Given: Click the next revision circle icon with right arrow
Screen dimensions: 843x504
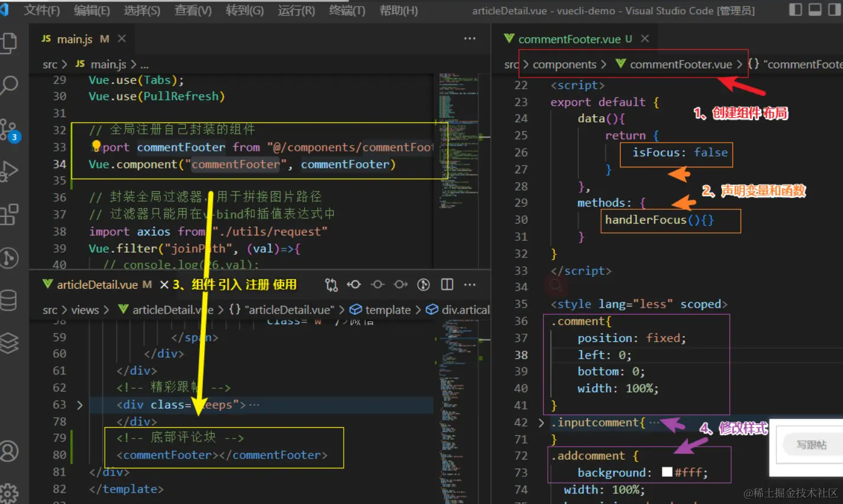Looking at the screenshot, I should pos(400,285).
